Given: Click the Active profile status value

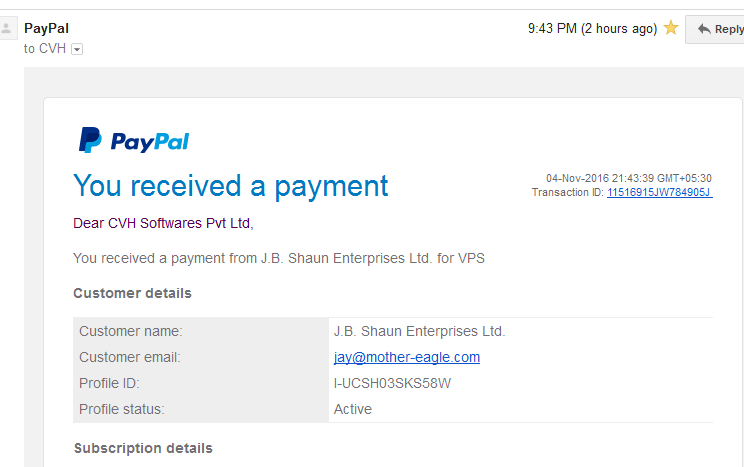Looking at the screenshot, I should [x=353, y=409].
